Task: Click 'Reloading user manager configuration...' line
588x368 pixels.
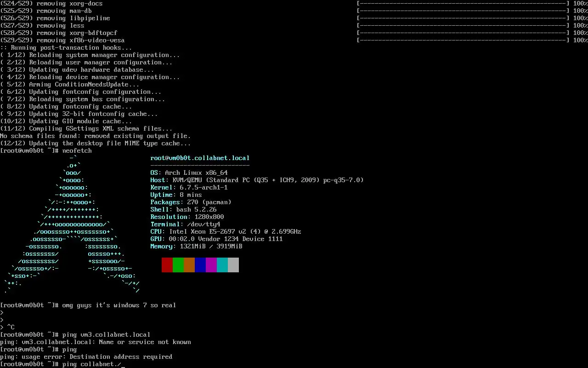Action: tap(86, 63)
